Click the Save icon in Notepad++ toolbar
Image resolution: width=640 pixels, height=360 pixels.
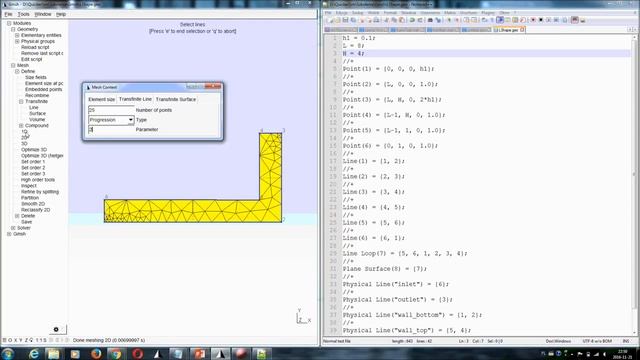click(x=345, y=20)
